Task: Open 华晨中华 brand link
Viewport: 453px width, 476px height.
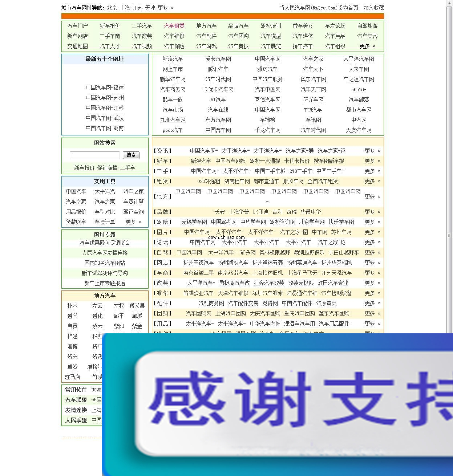Action: coord(311,212)
